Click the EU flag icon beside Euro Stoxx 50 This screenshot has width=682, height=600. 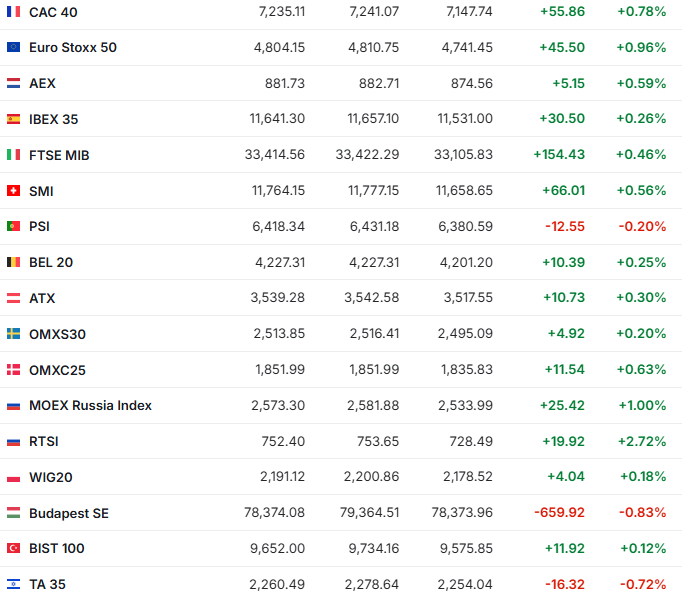[13, 48]
